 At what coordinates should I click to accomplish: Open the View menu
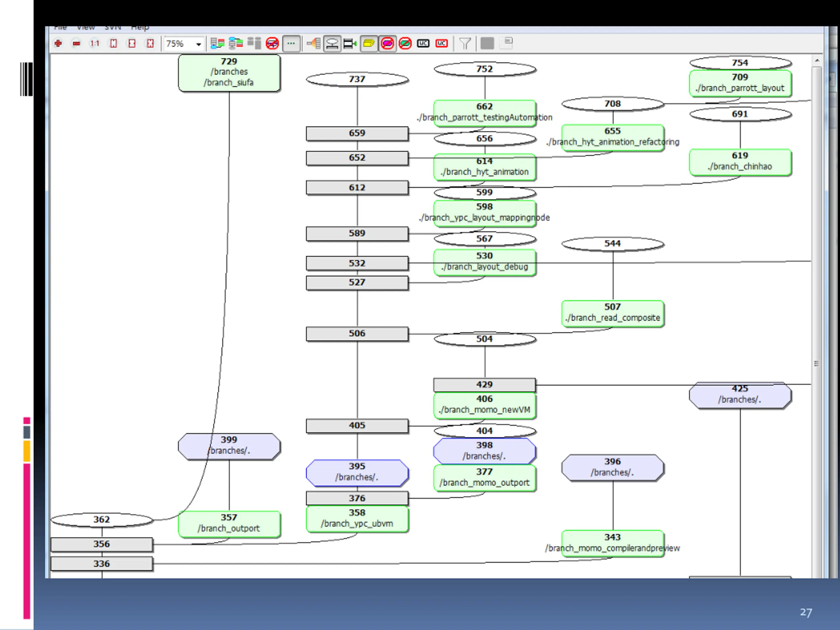(x=86, y=28)
